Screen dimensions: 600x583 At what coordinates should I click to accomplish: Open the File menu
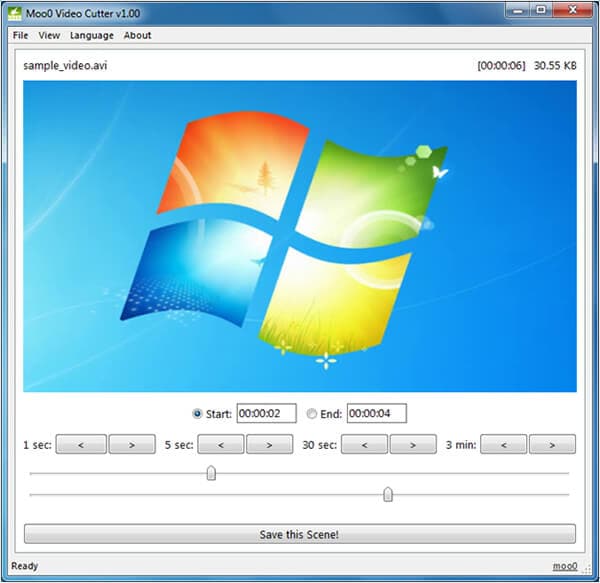(20, 36)
